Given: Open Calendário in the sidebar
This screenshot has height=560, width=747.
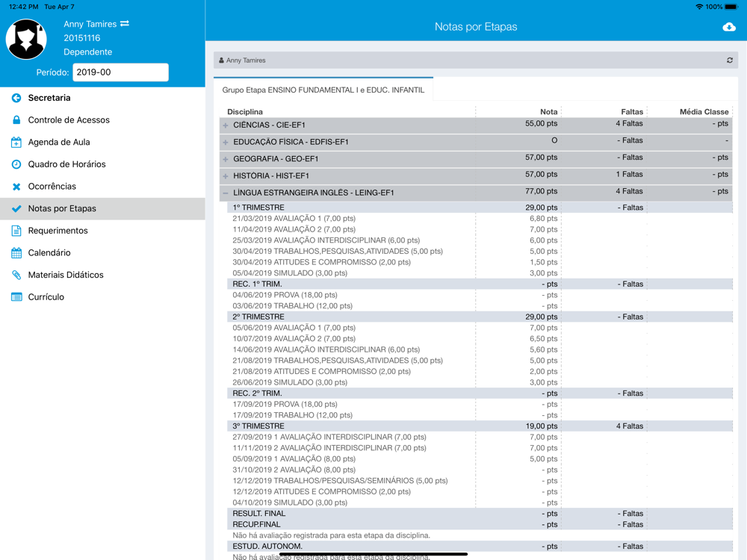Looking at the screenshot, I should click(102, 252).
